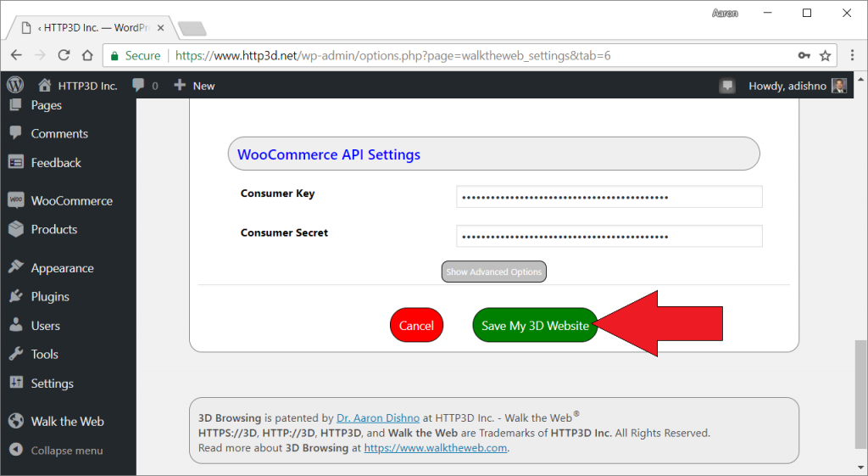868x476 pixels.
Task: Click the Settings sliders icon
Action: pos(16,383)
